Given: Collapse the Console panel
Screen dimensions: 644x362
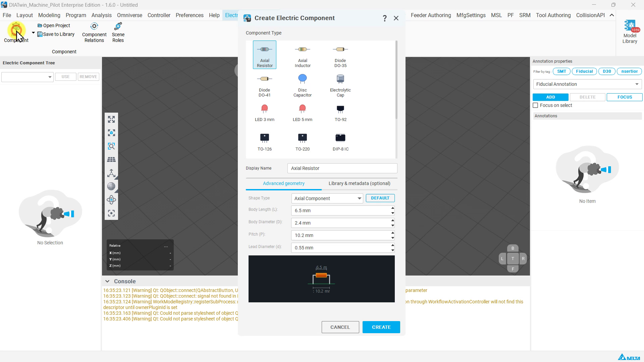Looking at the screenshot, I should point(107,282).
